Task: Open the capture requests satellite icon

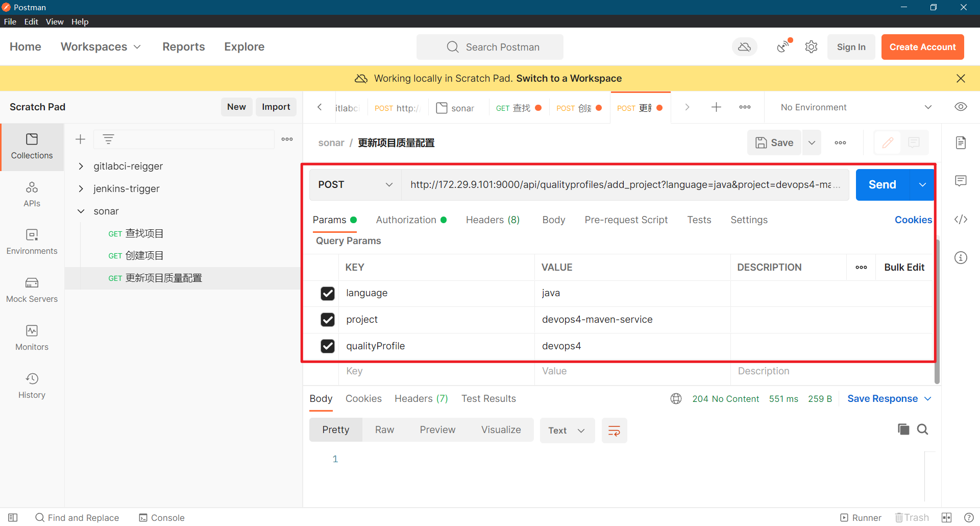Action: pos(783,47)
